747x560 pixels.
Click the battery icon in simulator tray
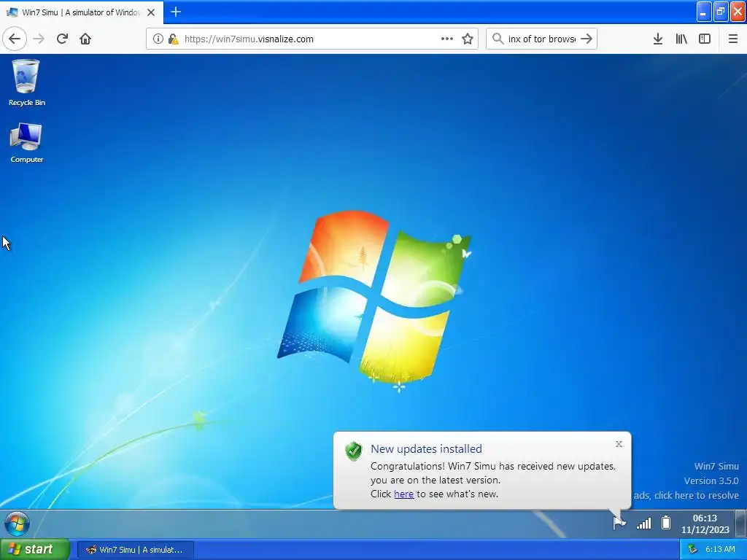(666, 523)
